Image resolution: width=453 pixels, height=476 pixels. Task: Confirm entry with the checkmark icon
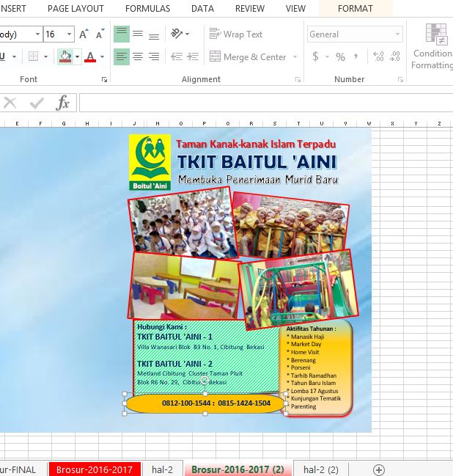click(x=37, y=103)
